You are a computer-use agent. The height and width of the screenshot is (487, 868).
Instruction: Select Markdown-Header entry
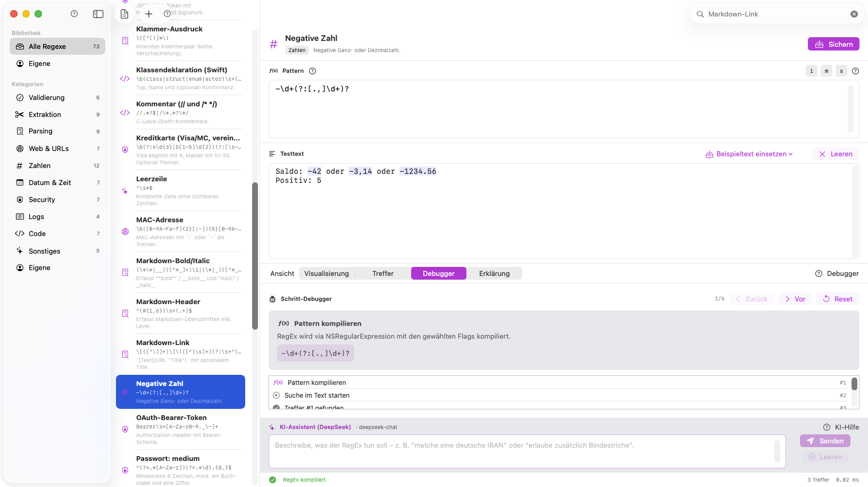180,314
